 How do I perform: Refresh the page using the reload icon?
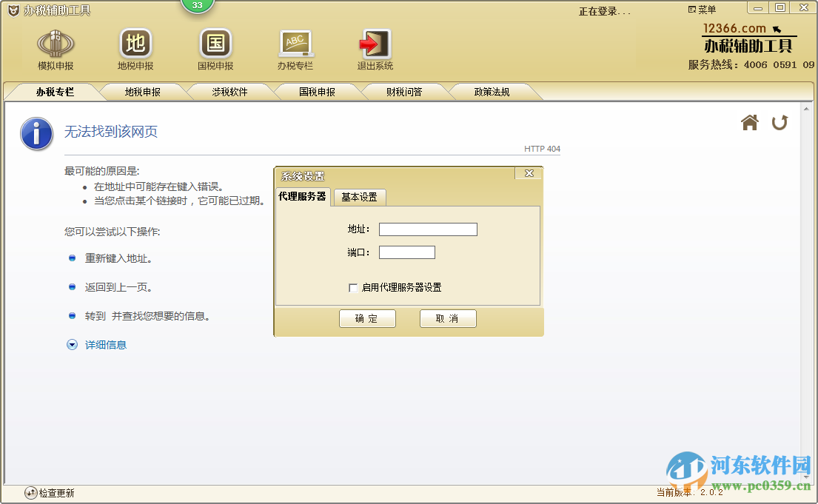pyautogui.click(x=780, y=124)
